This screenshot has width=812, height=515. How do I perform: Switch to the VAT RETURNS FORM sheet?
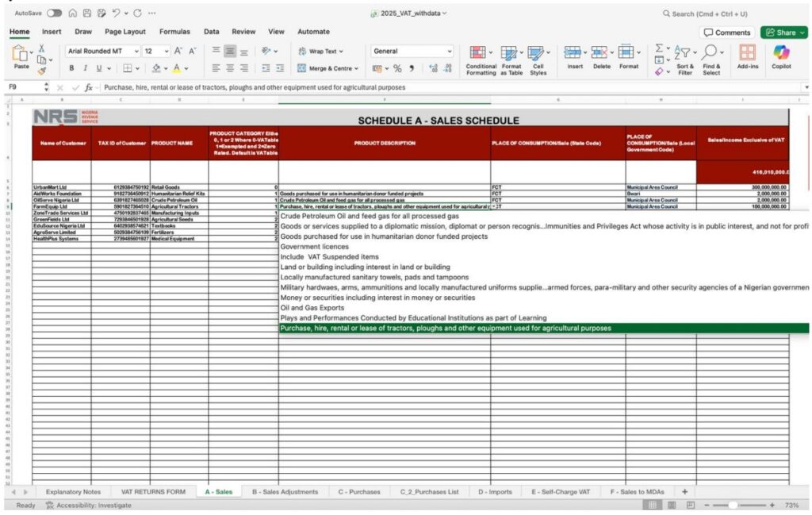[153, 492]
